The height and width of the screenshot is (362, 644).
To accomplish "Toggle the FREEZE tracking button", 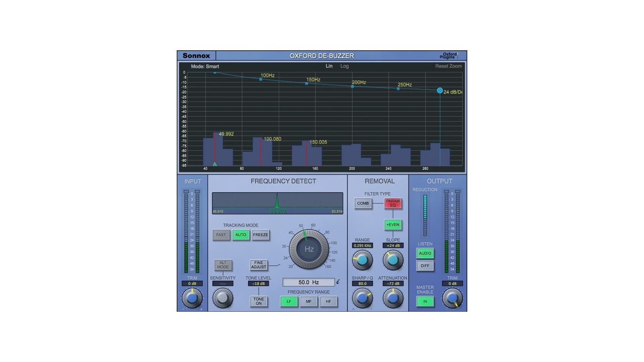I will pos(260,235).
